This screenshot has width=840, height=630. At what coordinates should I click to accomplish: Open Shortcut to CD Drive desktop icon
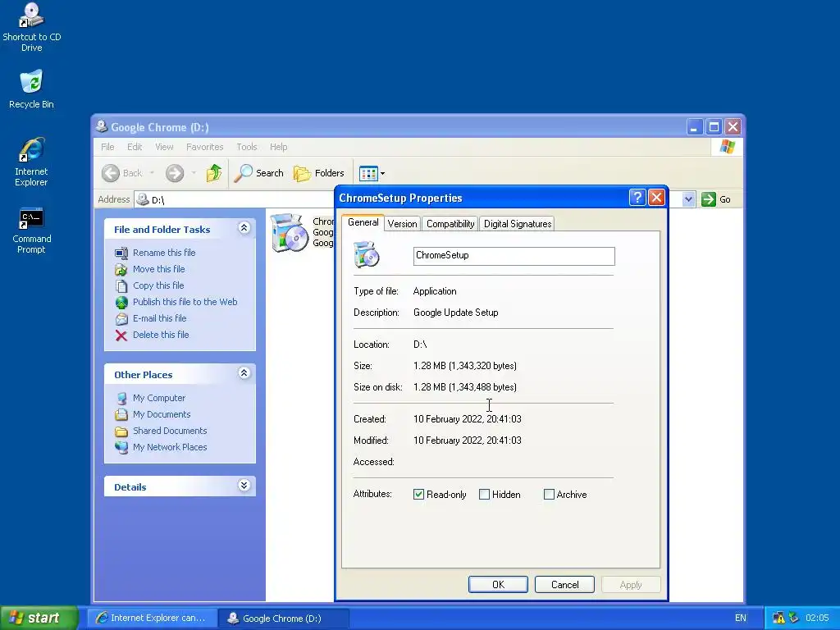[x=32, y=27]
